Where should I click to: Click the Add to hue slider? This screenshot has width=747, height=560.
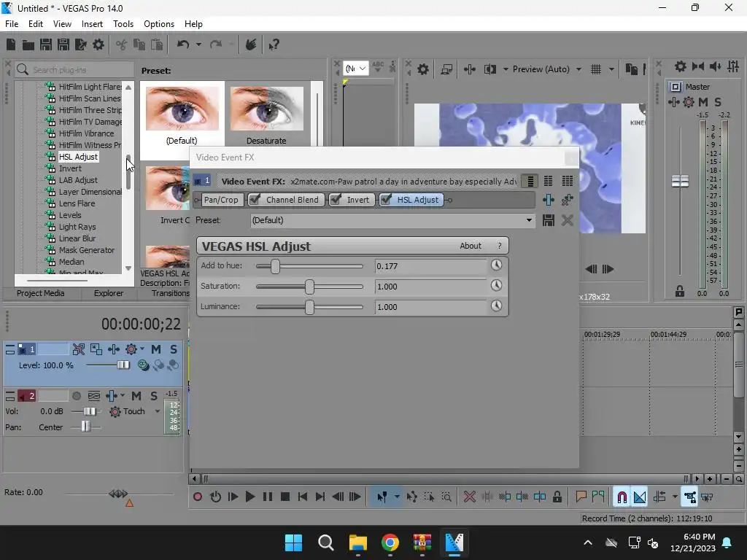pos(309,265)
